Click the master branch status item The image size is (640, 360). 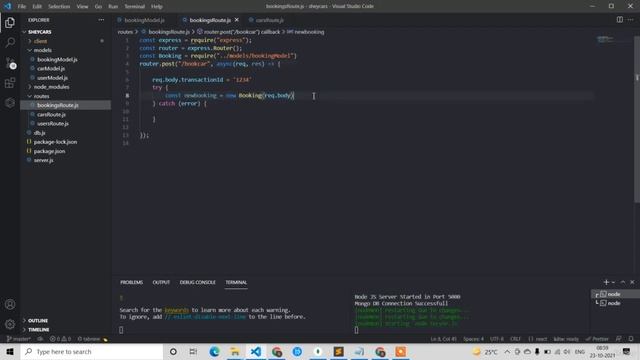coord(19,339)
